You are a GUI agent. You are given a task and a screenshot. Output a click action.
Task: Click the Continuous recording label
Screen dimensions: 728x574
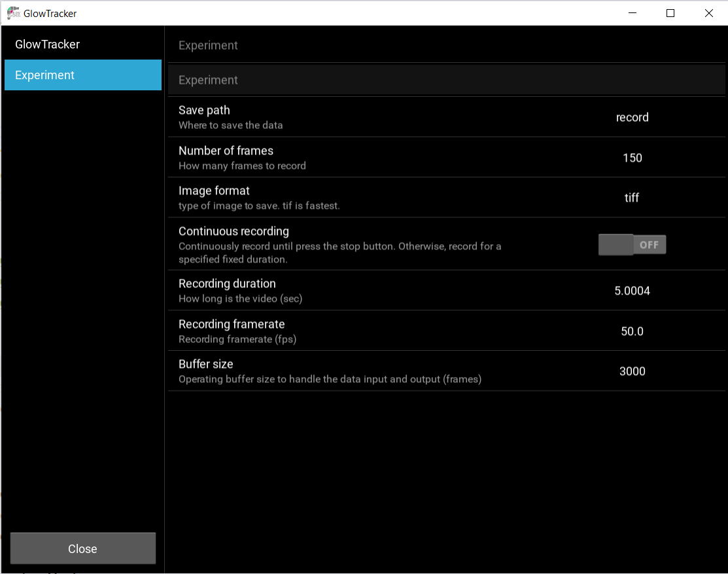(234, 231)
